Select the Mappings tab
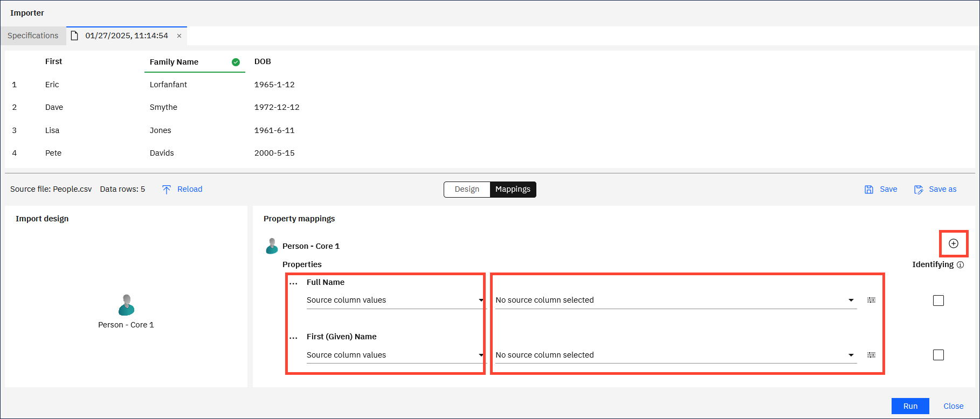This screenshot has width=980, height=419. pyautogui.click(x=513, y=189)
